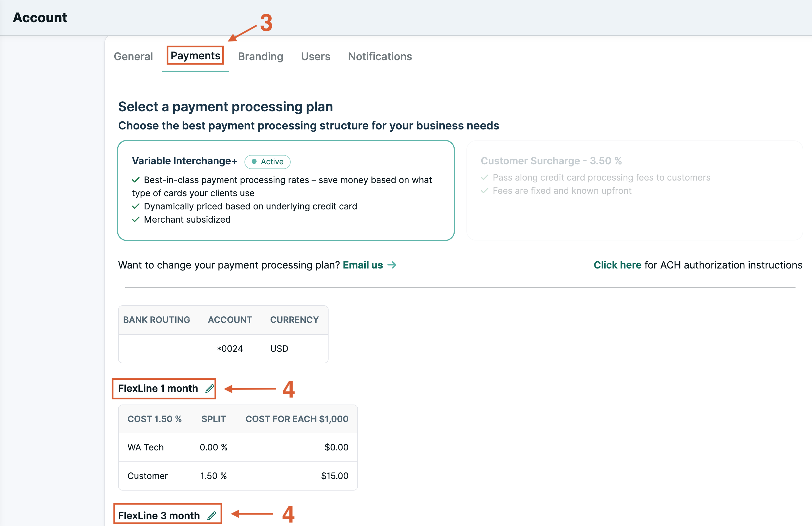Click the SPLIT column header
This screenshot has height=526, width=812.
tap(214, 419)
